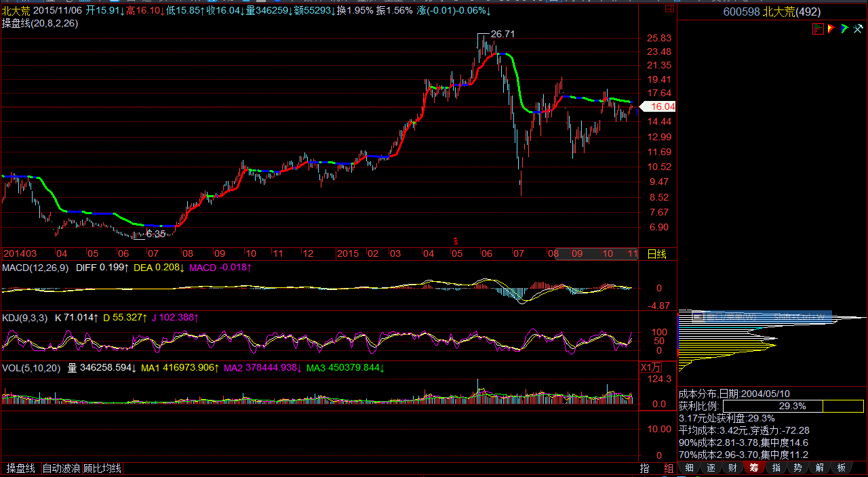This screenshot has width=868, height=477.
Task: Toggle the 组 button at bottom
Action: (668, 468)
